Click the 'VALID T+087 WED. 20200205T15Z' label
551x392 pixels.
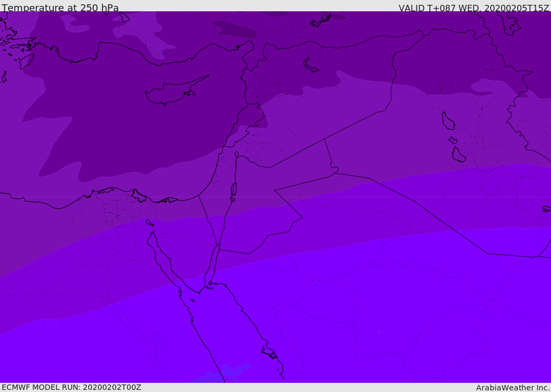(474, 8)
